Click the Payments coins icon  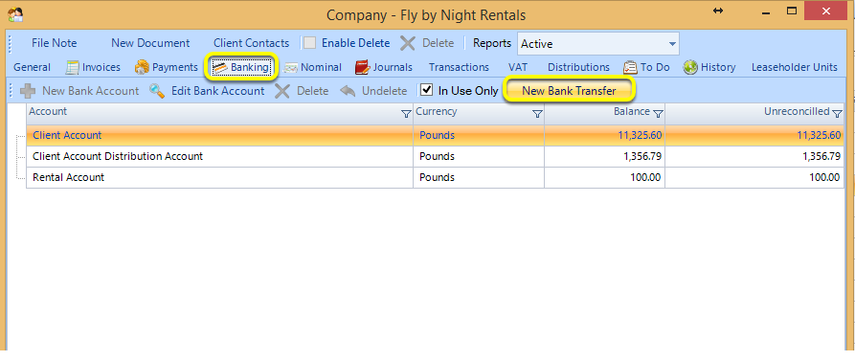click(x=142, y=67)
